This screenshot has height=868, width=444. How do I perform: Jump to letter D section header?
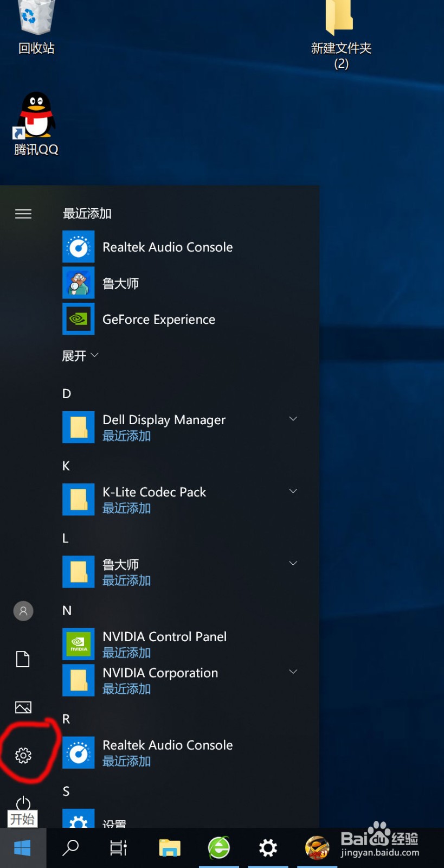tap(67, 393)
